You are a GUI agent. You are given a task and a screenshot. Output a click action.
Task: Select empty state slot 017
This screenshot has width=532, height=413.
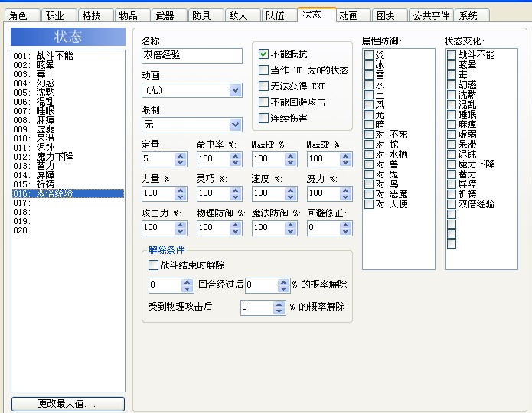point(68,203)
